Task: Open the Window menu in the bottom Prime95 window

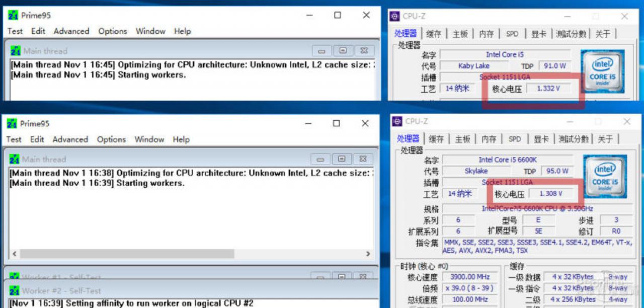Action: click(x=149, y=139)
